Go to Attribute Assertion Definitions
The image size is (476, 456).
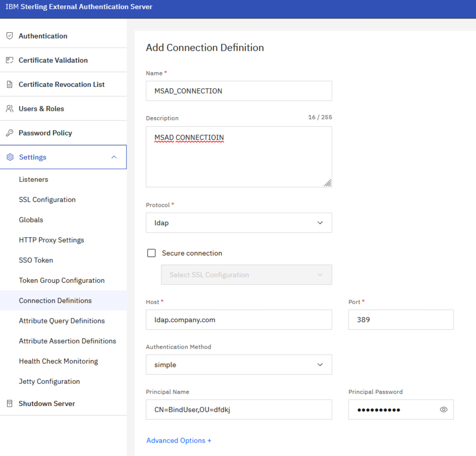pos(63,341)
